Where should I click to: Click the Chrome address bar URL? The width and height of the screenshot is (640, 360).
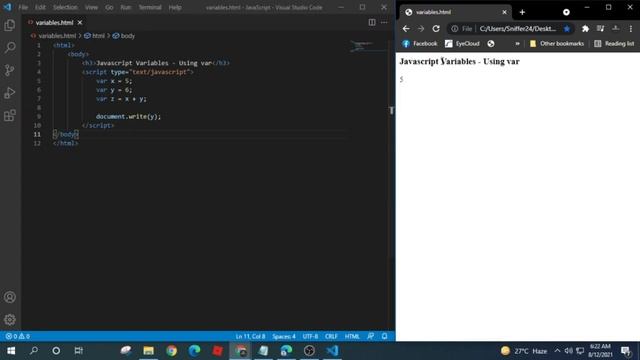coord(518,29)
